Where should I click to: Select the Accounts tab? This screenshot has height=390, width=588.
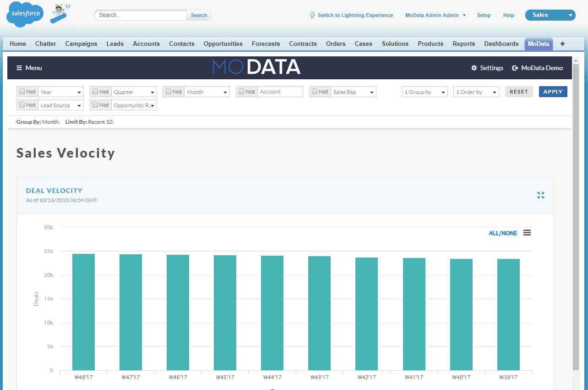tap(146, 44)
